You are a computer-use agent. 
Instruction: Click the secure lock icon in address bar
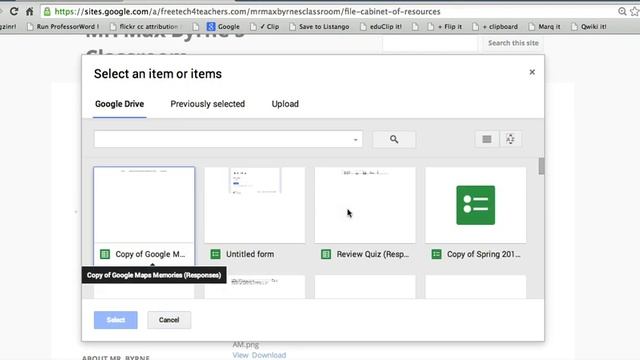click(x=47, y=11)
